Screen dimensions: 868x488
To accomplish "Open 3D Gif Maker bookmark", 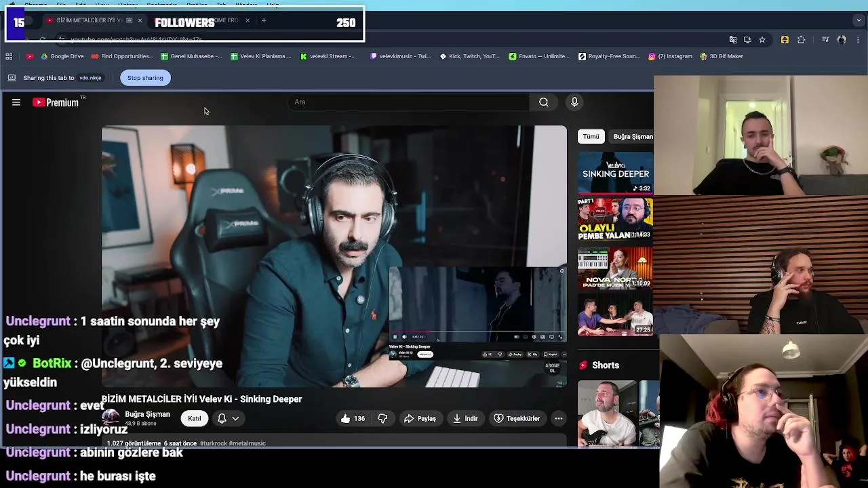I will click(x=722, y=56).
